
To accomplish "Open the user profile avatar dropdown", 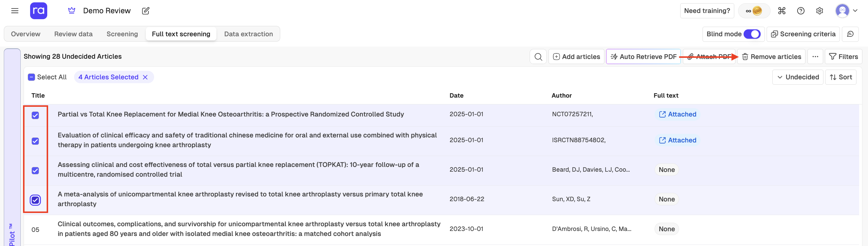I will tap(846, 11).
